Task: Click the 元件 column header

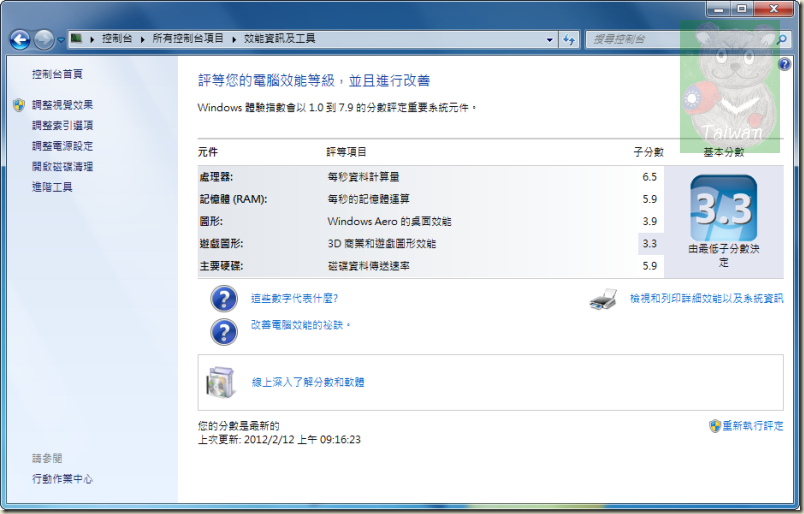Action: pyautogui.click(x=208, y=152)
